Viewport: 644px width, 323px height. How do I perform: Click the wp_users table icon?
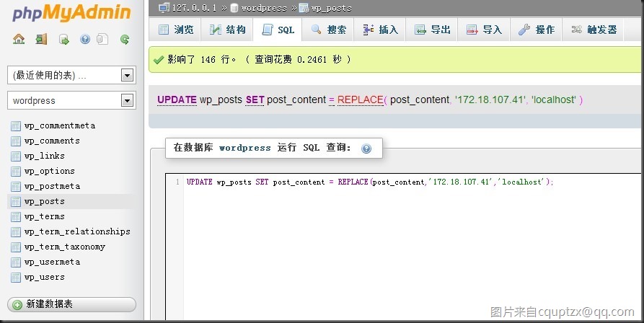(x=16, y=278)
